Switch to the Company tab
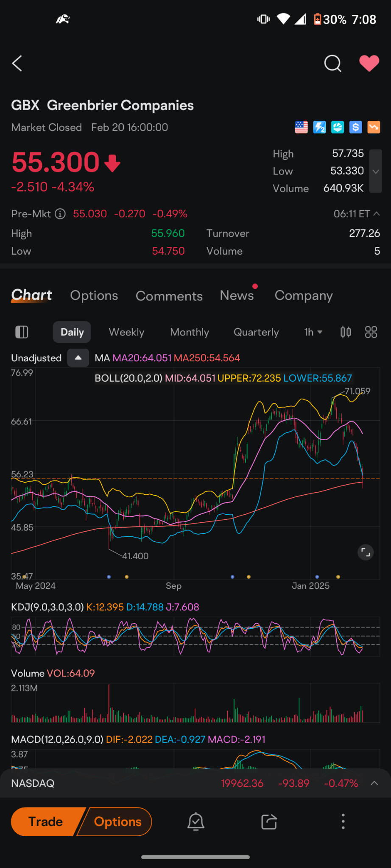The height and width of the screenshot is (868, 391). [304, 296]
